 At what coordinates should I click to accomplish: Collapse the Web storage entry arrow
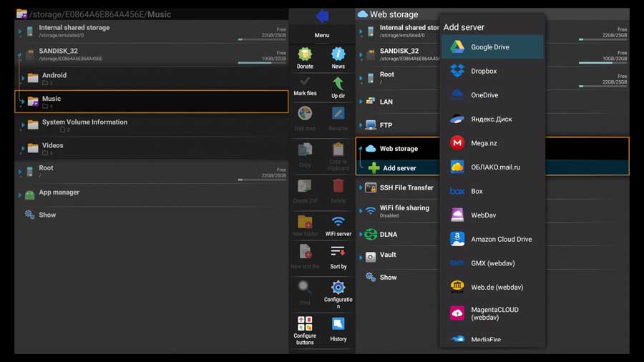tap(361, 148)
